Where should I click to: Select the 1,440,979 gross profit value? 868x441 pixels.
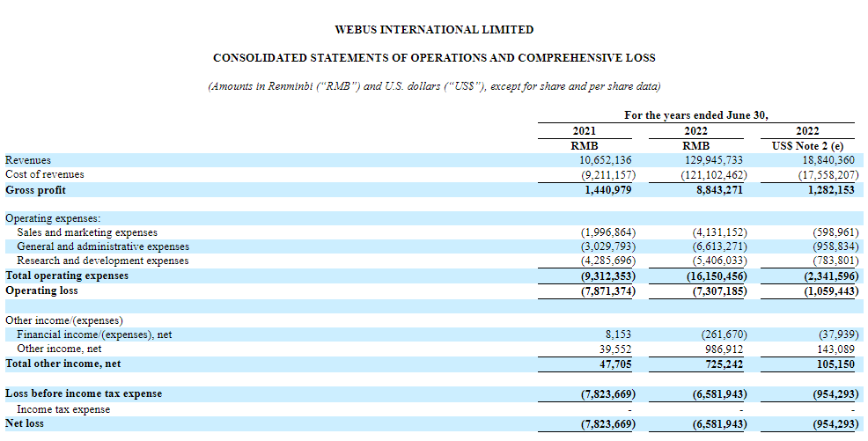tap(602, 189)
